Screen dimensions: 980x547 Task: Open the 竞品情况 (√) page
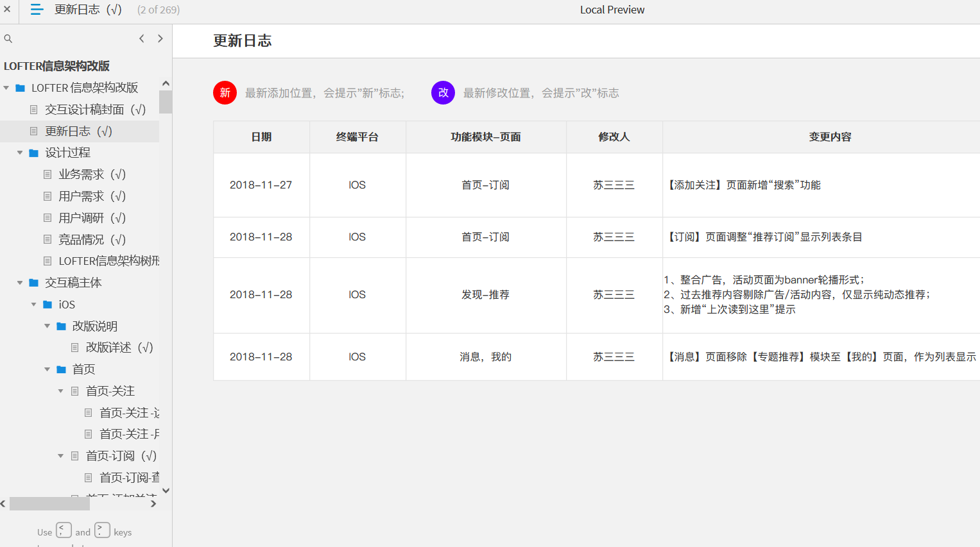pos(92,240)
